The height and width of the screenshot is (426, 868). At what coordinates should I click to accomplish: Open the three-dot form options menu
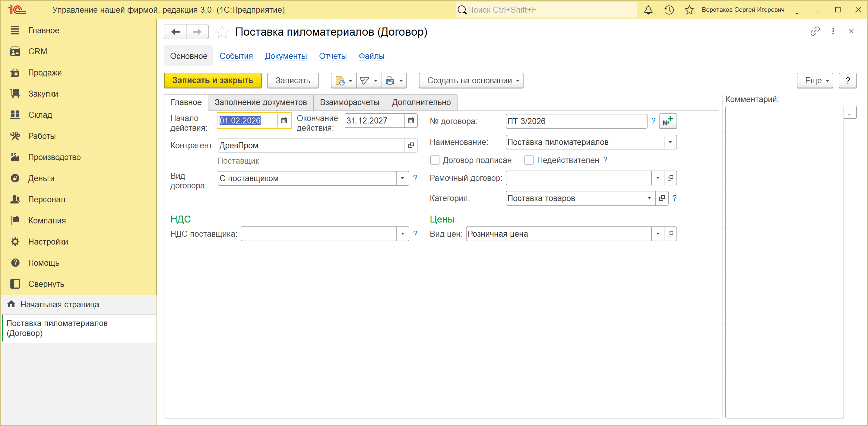(833, 31)
